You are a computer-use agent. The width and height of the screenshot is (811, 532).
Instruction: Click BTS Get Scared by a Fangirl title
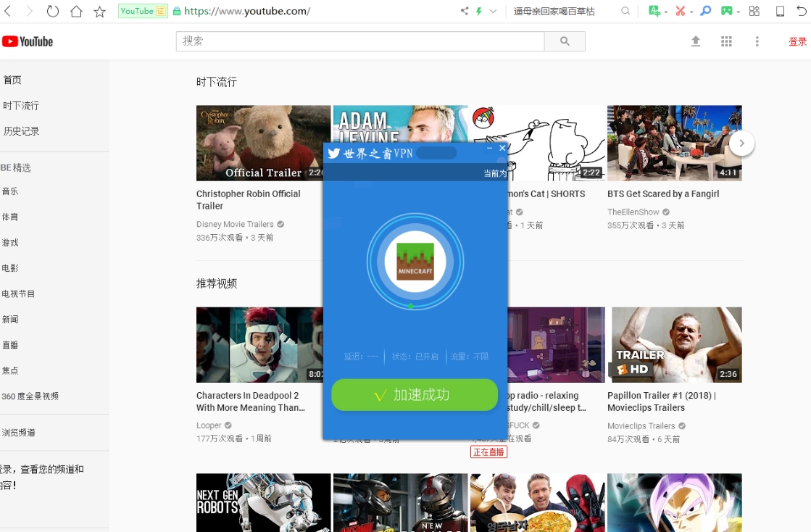[663, 194]
